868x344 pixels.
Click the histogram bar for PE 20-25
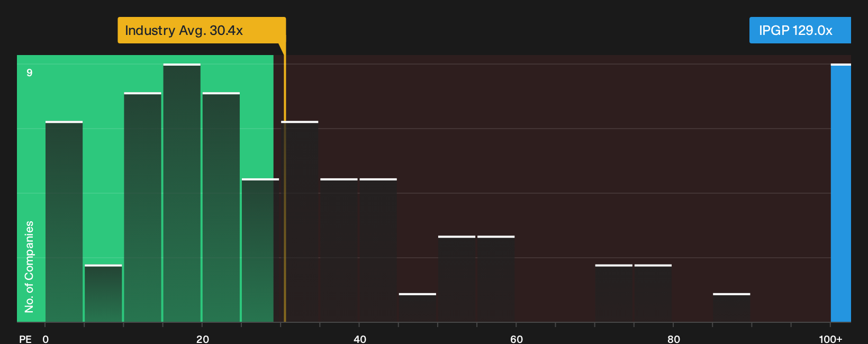point(221,207)
